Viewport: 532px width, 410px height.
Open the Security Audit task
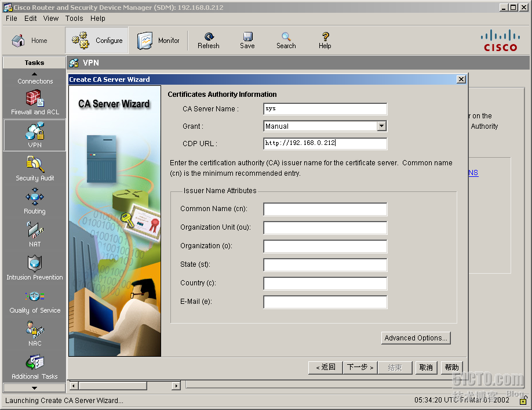coord(35,169)
